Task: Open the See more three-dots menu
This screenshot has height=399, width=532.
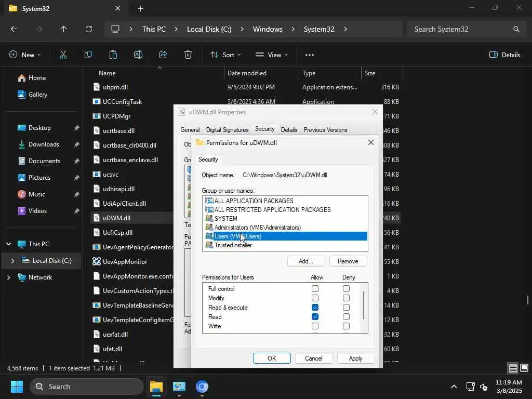Action: pyautogui.click(x=310, y=55)
